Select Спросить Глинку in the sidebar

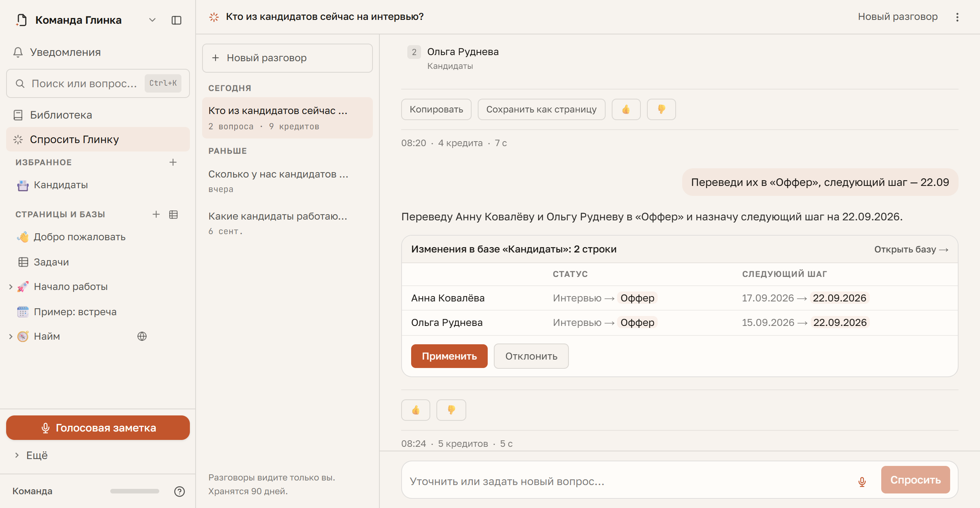click(98, 139)
